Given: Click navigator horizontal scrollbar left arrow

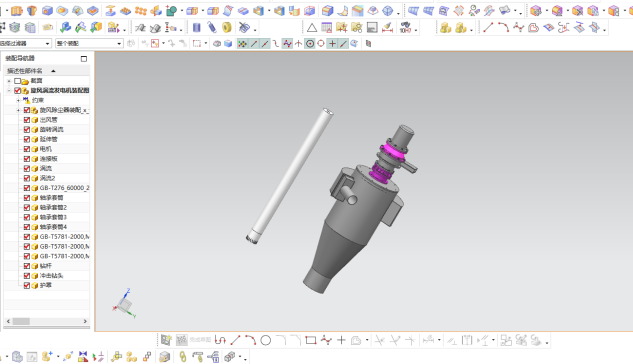Looking at the screenshot, I should click(8, 322).
